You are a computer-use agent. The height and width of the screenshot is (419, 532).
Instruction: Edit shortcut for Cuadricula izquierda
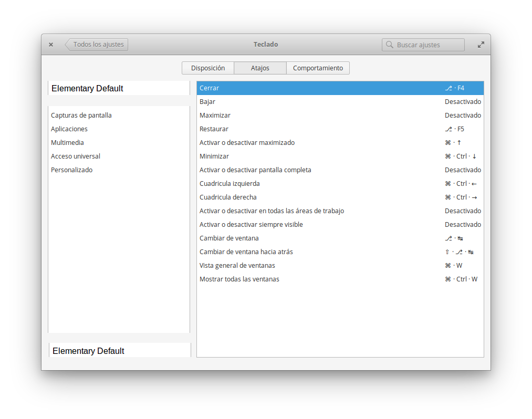point(461,184)
